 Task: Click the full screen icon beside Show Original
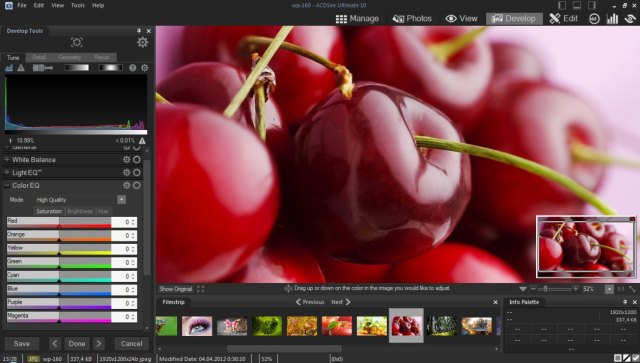pyautogui.click(x=200, y=289)
